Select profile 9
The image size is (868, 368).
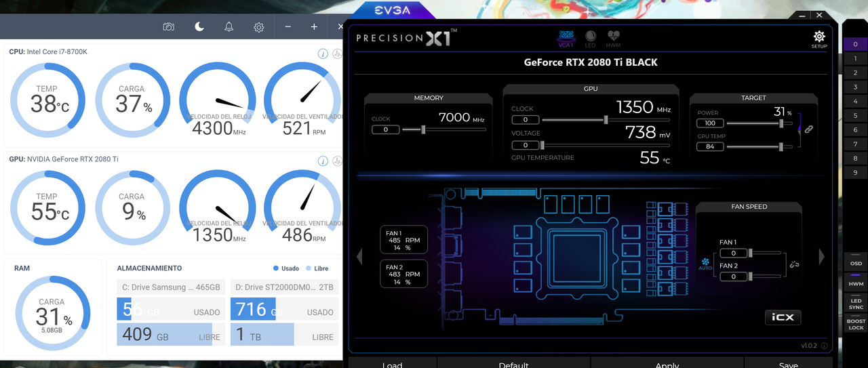pyautogui.click(x=856, y=173)
